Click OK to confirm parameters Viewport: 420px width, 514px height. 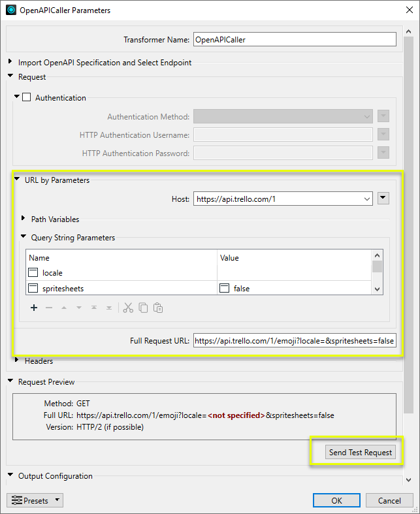336,500
